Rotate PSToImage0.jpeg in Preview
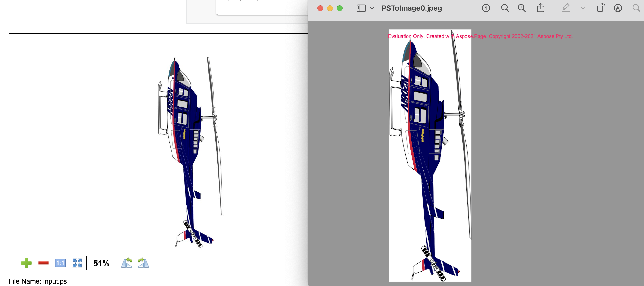 601,8
